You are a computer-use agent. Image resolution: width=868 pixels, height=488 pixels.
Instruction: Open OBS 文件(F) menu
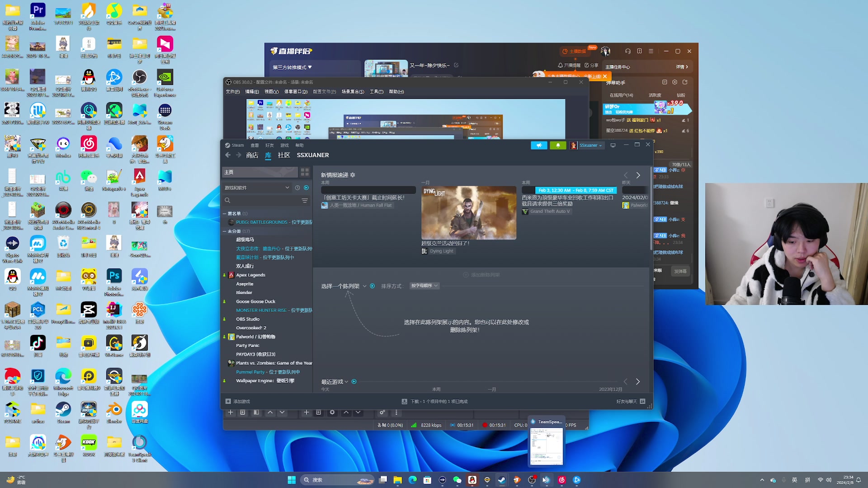(233, 92)
